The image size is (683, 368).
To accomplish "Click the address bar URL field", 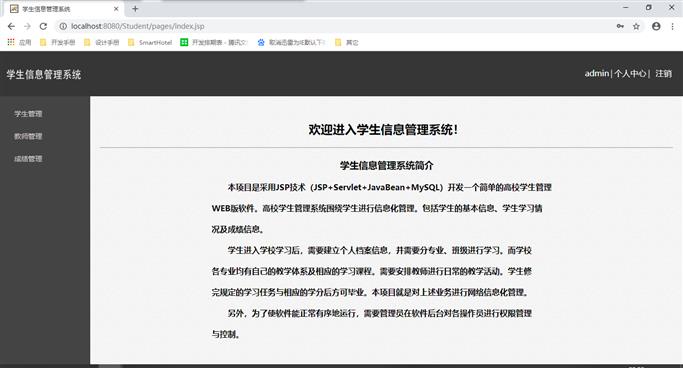I will click(x=340, y=26).
